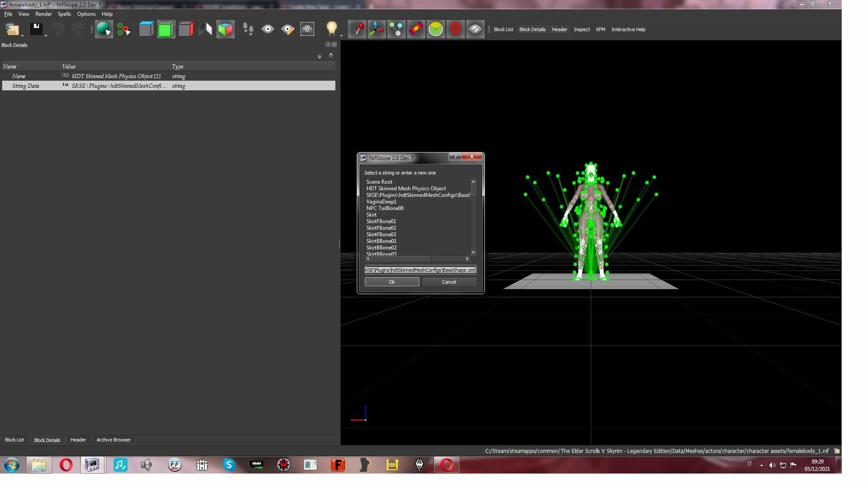Collapse all with double-down chevron
The image size is (868, 488).
[320, 56]
